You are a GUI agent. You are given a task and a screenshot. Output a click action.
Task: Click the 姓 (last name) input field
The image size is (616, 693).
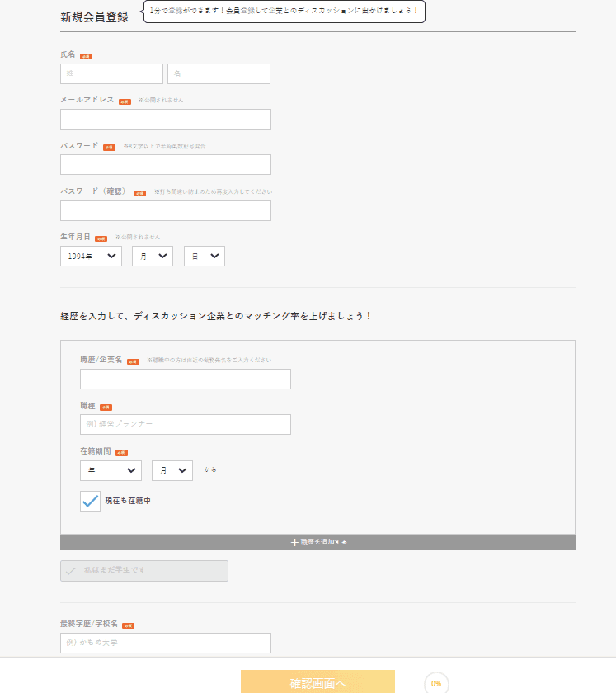tap(111, 74)
